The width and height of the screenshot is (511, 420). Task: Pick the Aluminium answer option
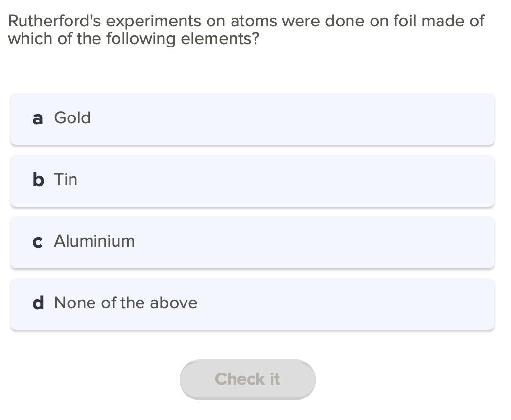(x=252, y=242)
